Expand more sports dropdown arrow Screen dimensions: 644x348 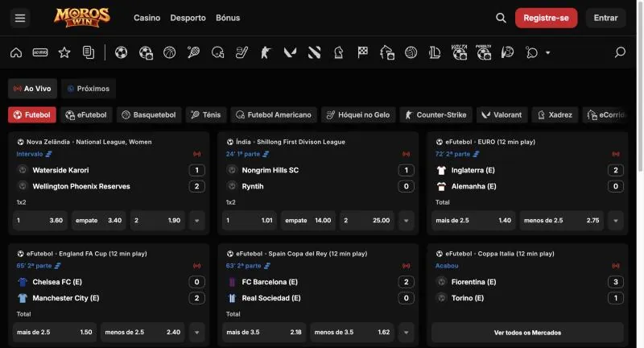547,52
